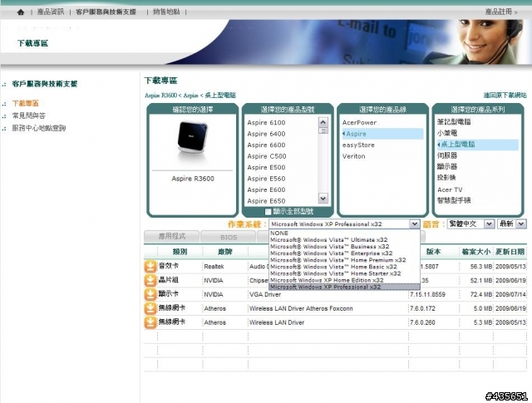532x403 pixels.
Task: Open sidebar heading 客戶服務與技術支援
Action: point(44,84)
